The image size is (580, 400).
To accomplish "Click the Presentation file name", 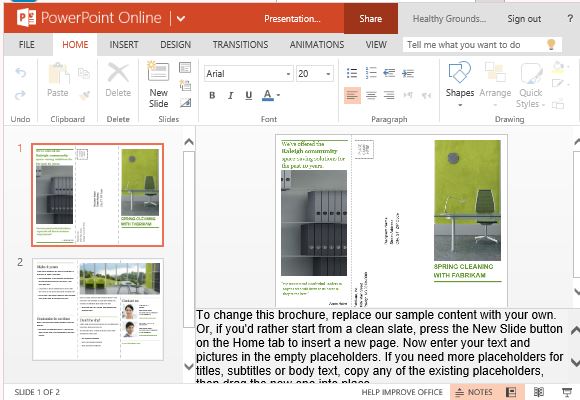I will (x=292, y=19).
